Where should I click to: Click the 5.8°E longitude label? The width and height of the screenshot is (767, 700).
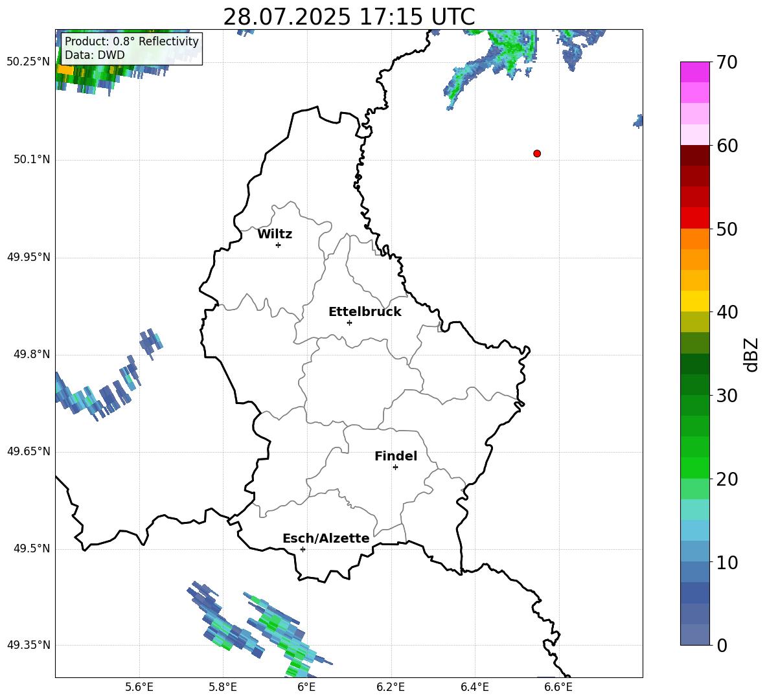223,687
